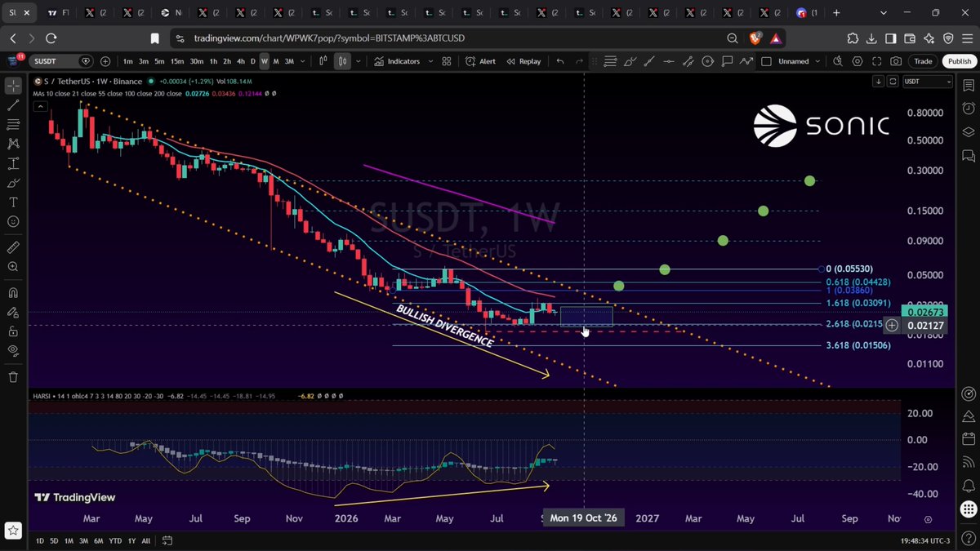Viewport: 980px width, 551px height.
Task: Select the 3M timeframe
Action: pyautogui.click(x=289, y=61)
